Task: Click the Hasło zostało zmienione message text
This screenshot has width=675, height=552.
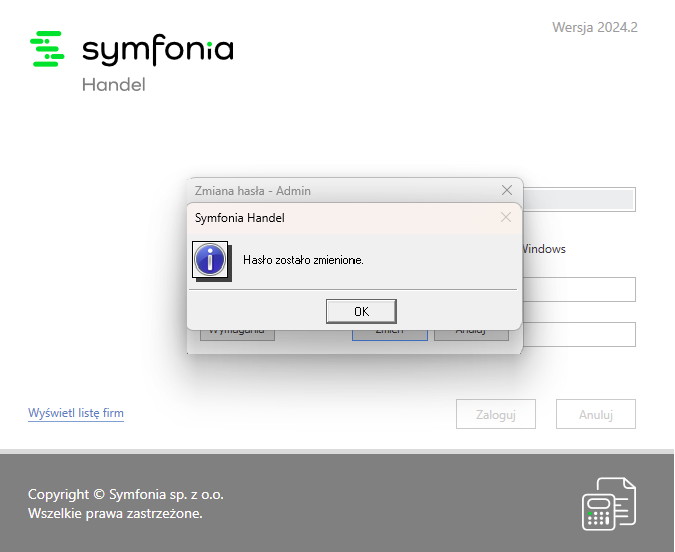Action: [303, 260]
